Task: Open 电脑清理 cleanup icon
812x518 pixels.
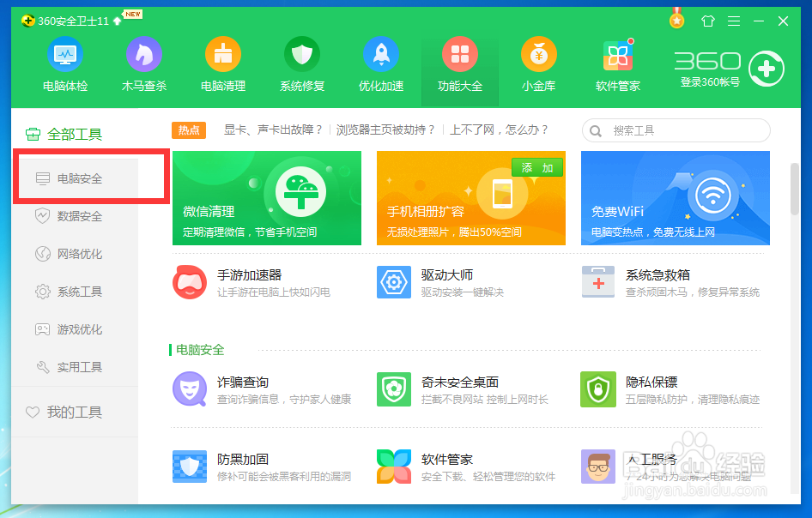Action: tap(223, 54)
